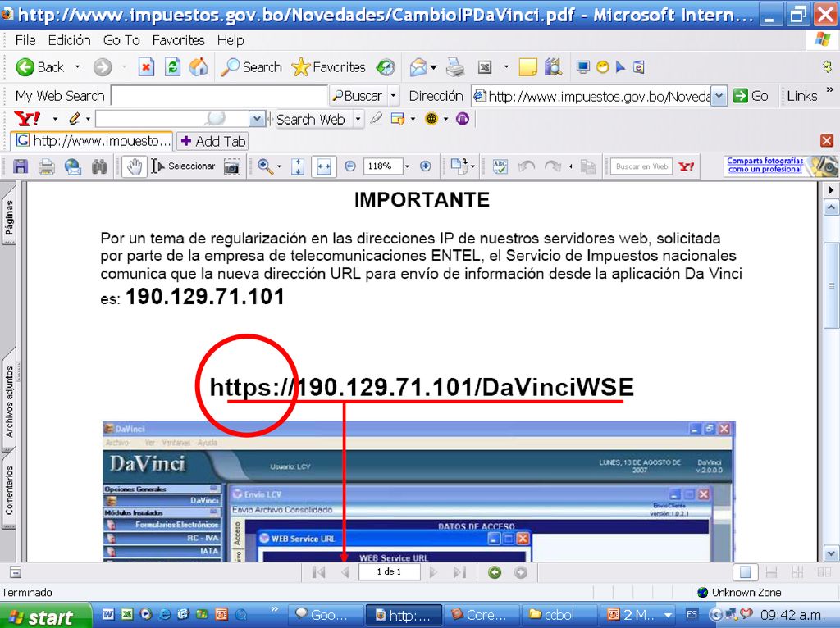The image size is (840, 628).
Task: Open the Windows start menu
Action: coord(45,616)
